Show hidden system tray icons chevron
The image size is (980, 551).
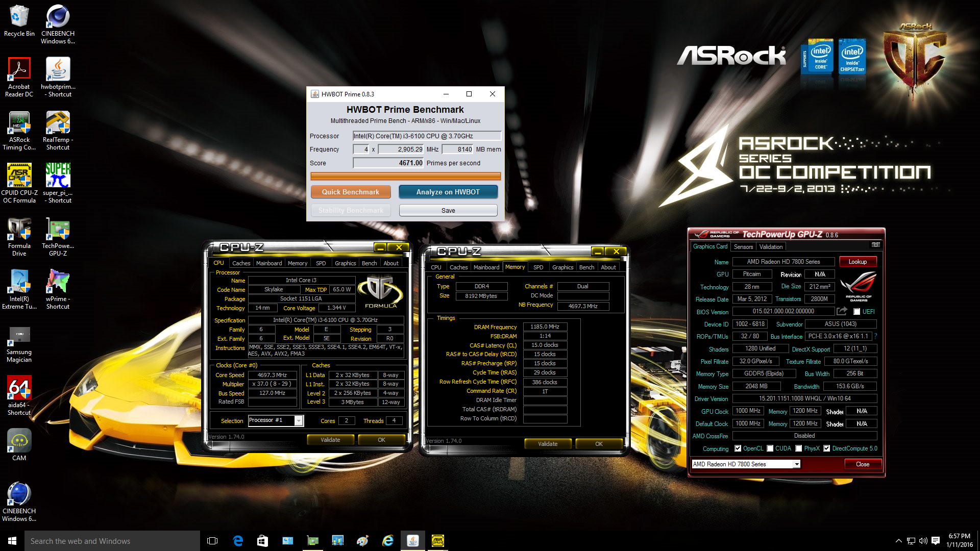898,541
